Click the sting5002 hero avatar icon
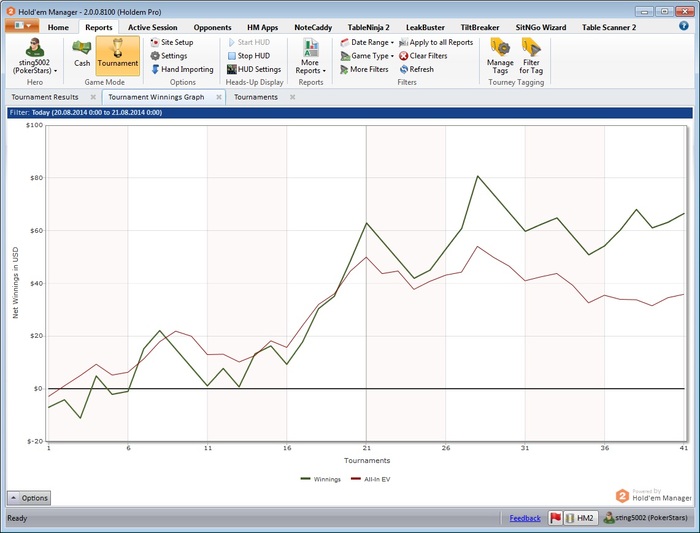700x533 pixels. 34,47
